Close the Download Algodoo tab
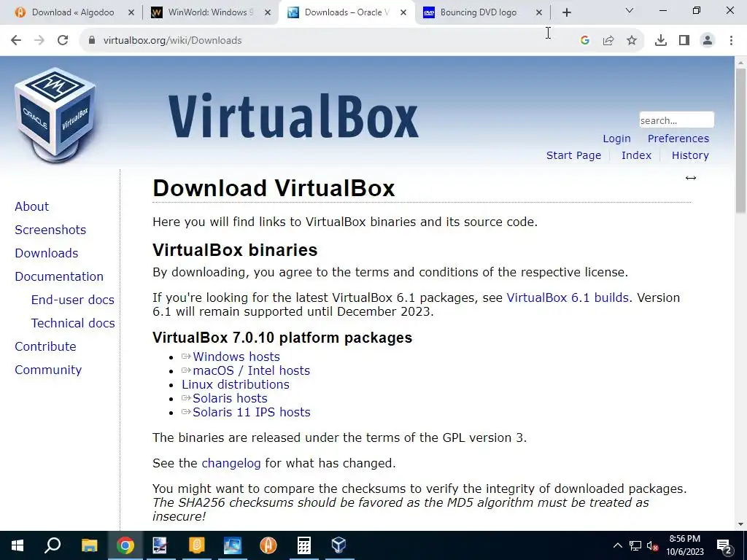The image size is (747, 560). click(131, 12)
